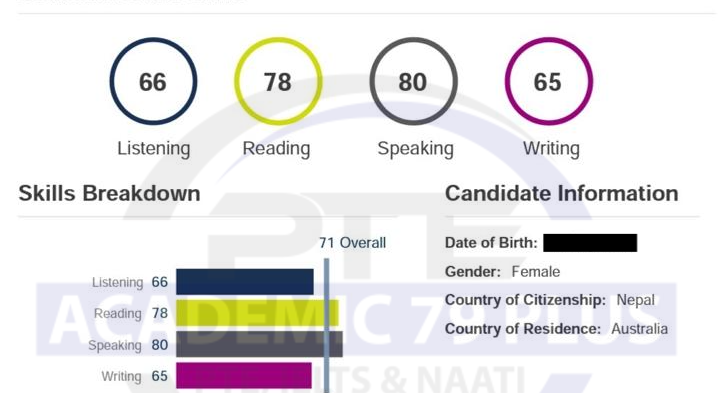Select the purple Writing bar
The image size is (721, 393).
pyautogui.click(x=244, y=376)
